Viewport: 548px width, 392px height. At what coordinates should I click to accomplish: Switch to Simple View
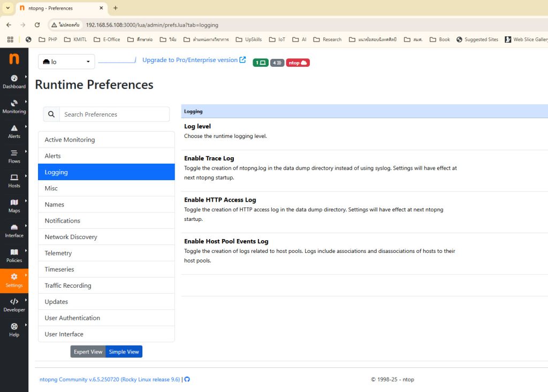click(124, 351)
